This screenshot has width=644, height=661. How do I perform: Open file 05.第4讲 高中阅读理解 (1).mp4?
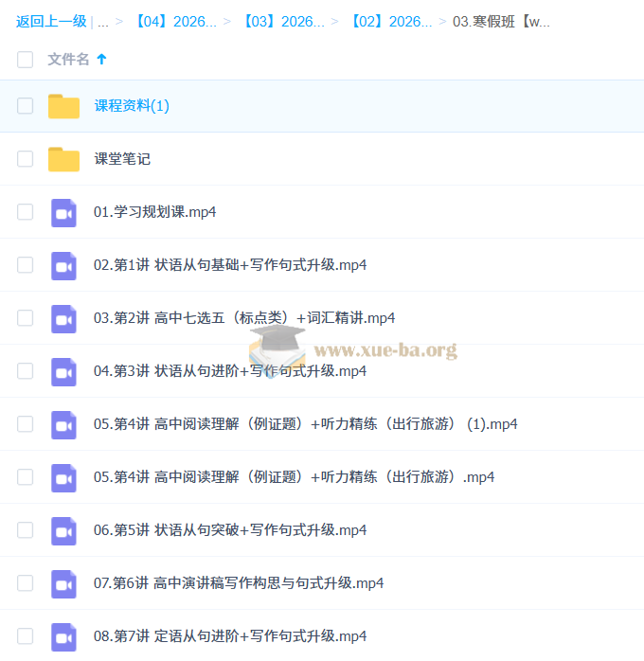305,424
